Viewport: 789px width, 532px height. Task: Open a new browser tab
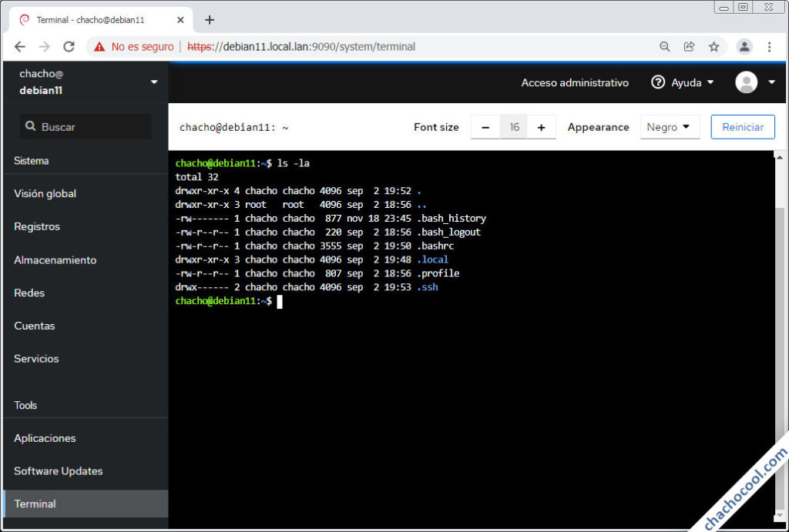point(210,20)
